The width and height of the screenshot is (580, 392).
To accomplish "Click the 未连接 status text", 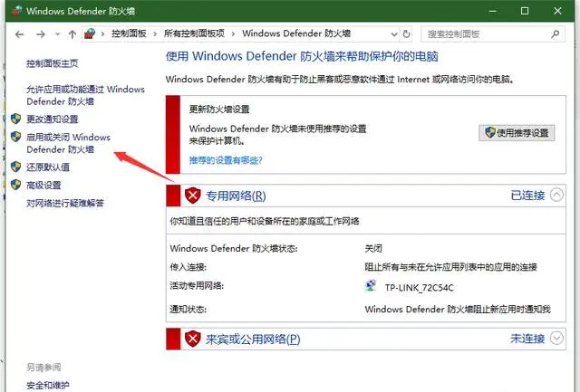I will coord(527,339).
